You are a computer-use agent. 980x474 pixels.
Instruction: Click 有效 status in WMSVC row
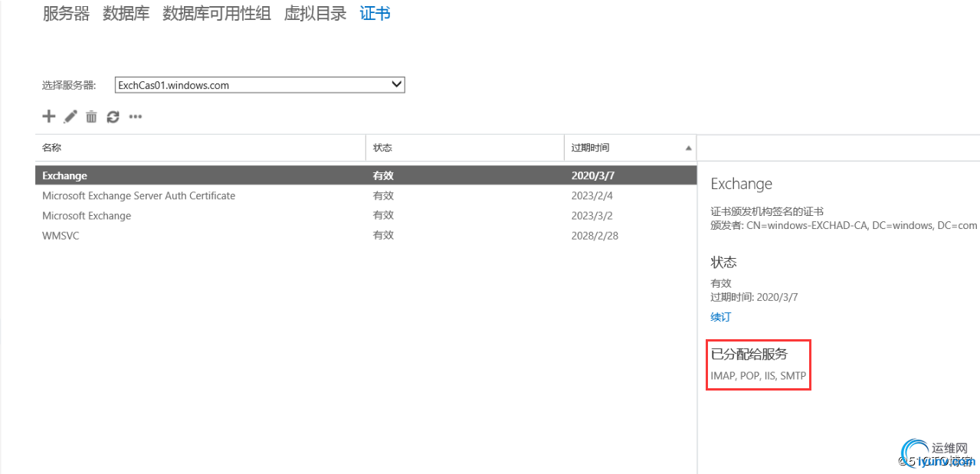[x=383, y=236]
